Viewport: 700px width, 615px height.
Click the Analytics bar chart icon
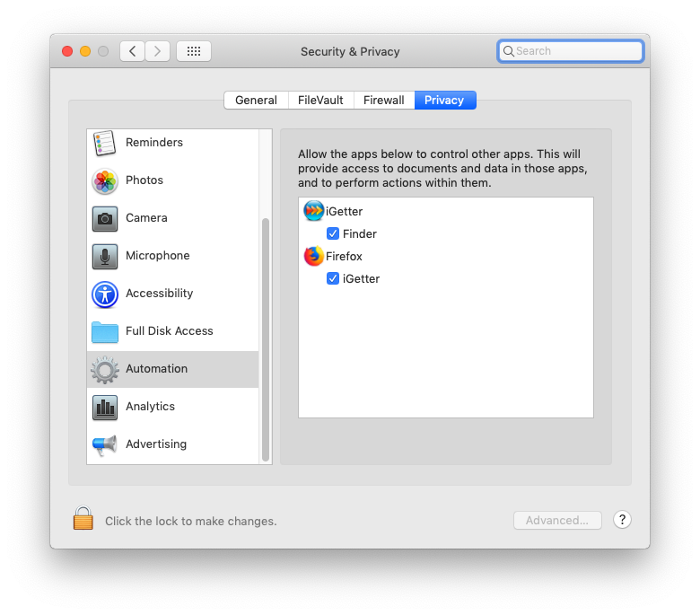[x=105, y=407]
